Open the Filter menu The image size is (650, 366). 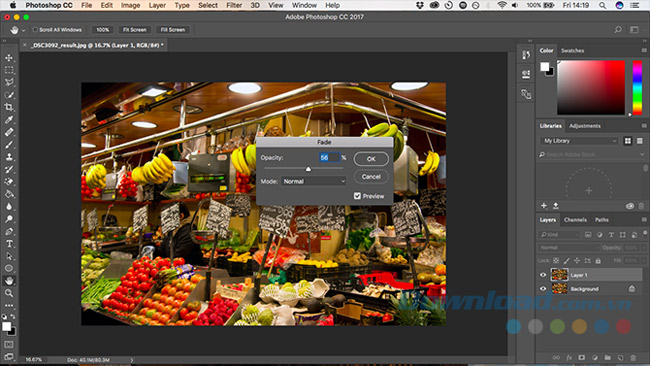[x=234, y=5]
